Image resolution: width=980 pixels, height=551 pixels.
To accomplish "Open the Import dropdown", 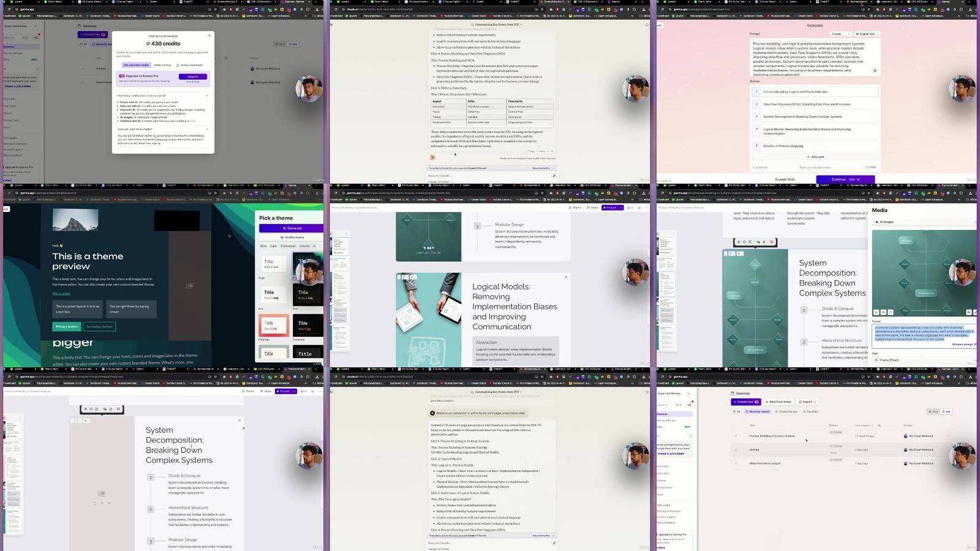I will point(807,402).
